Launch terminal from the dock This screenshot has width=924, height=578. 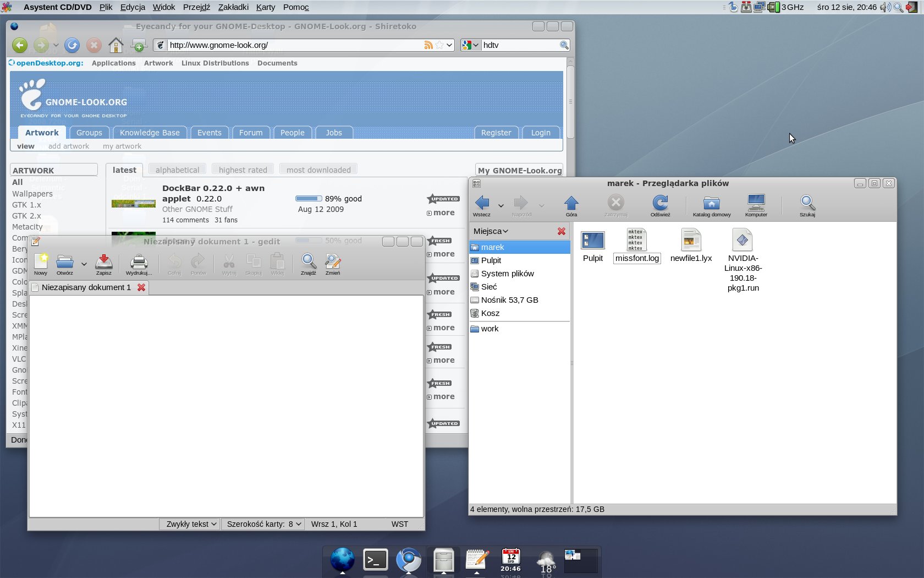[376, 561]
